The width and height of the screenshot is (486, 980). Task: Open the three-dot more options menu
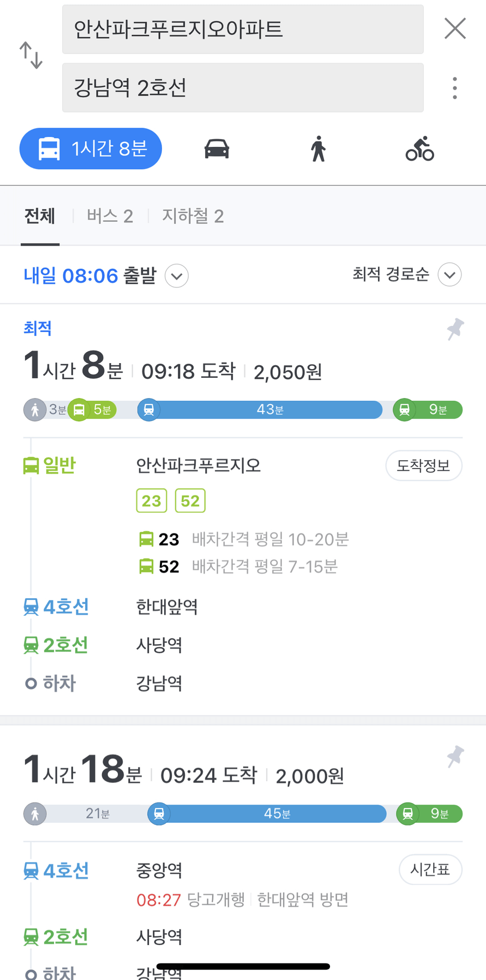454,88
